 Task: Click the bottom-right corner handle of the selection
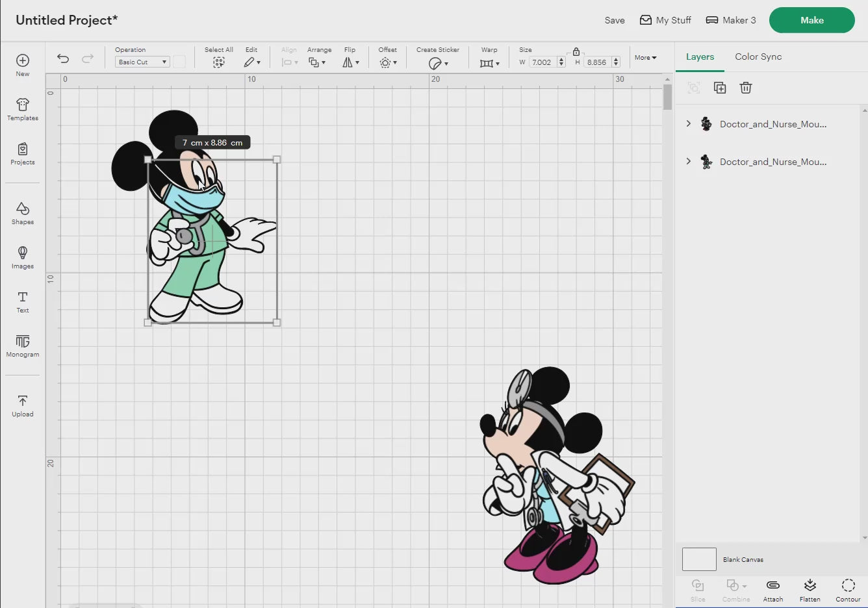pos(277,322)
